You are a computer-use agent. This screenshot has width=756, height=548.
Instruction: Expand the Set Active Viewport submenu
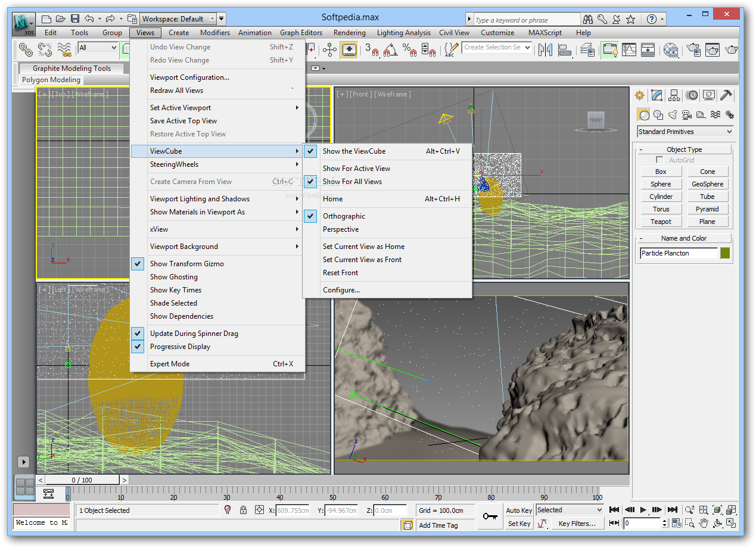(x=217, y=108)
